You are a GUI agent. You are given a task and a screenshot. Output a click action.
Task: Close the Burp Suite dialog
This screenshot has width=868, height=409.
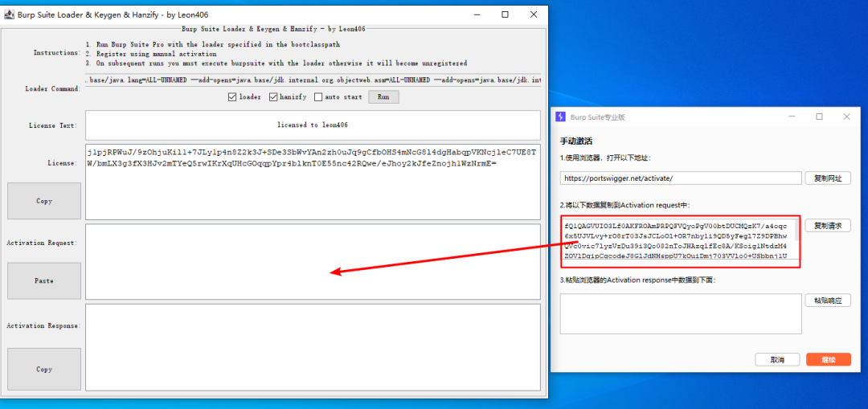coord(846,117)
